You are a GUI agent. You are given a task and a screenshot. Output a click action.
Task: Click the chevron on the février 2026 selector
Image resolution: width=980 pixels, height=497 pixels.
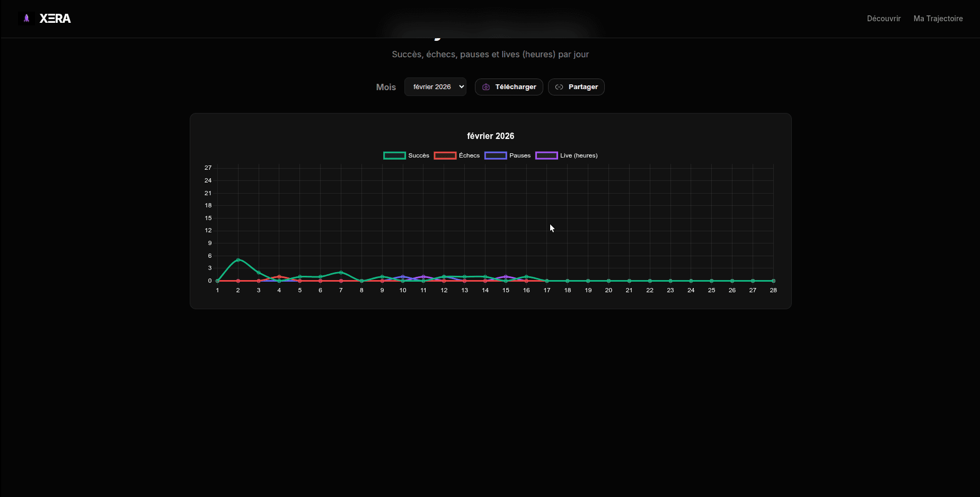(460, 86)
